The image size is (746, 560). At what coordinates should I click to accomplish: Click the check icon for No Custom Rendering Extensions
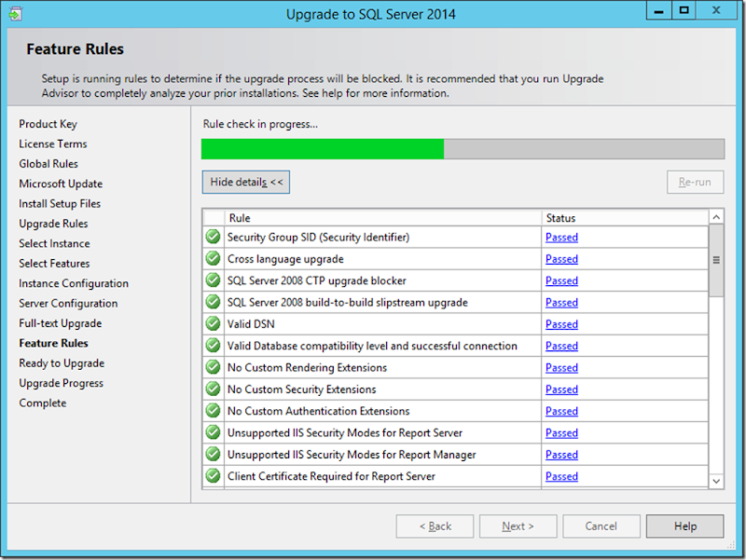214,367
